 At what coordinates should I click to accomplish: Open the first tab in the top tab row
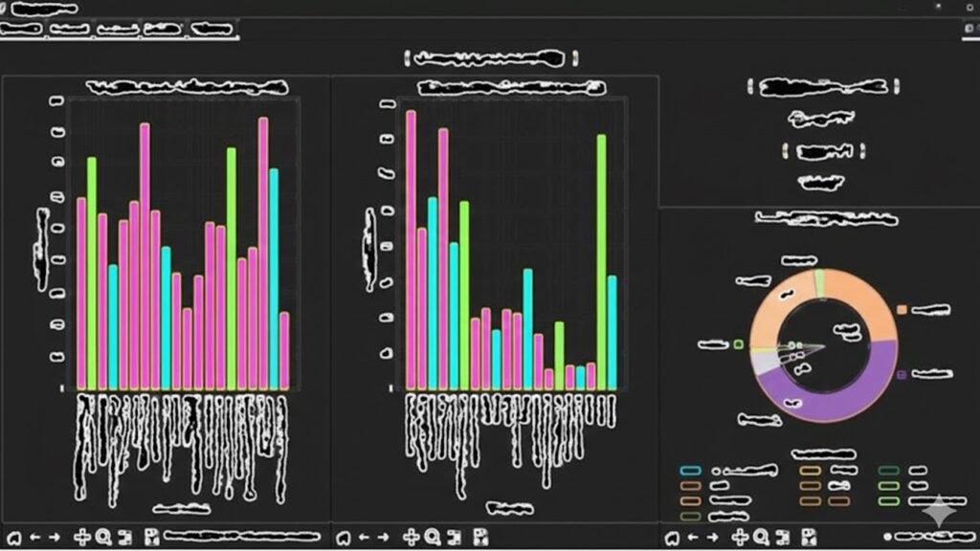coord(22,30)
